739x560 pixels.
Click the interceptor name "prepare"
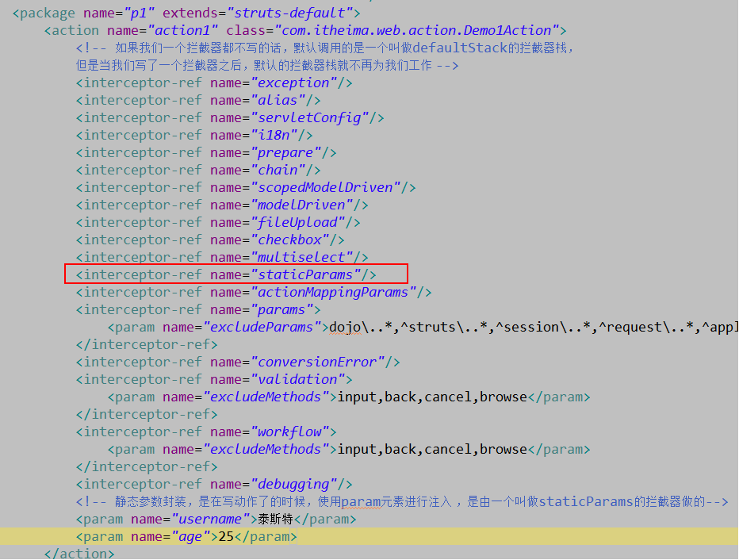(286, 153)
